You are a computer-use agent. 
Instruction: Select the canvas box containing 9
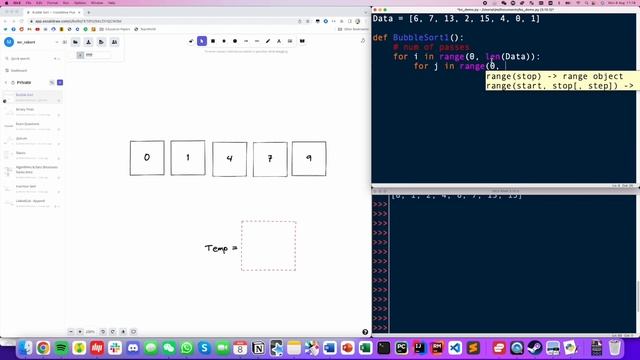[309, 159]
